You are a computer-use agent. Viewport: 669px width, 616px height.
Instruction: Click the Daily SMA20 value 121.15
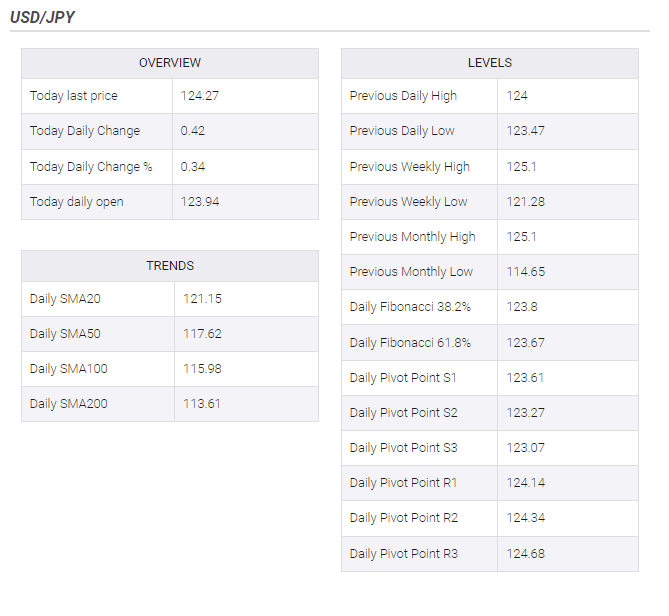point(202,299)
